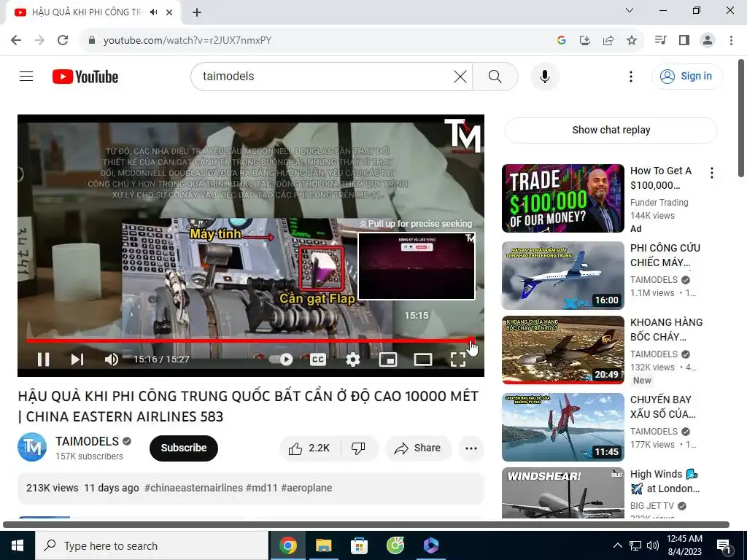Enable miniplayer mode
The image size is (747, 560).
click(x=388, y=359)
